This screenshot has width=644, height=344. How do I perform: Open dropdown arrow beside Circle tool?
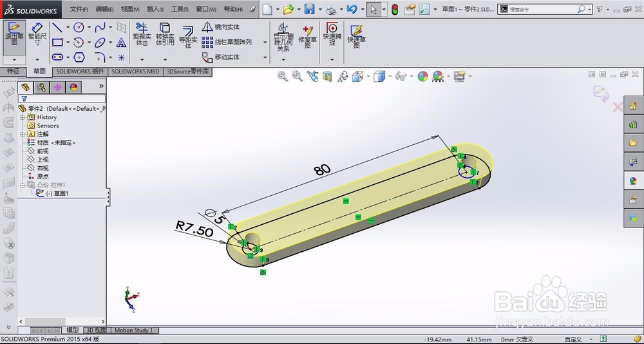pyautogui.click(x=89, y=28)
